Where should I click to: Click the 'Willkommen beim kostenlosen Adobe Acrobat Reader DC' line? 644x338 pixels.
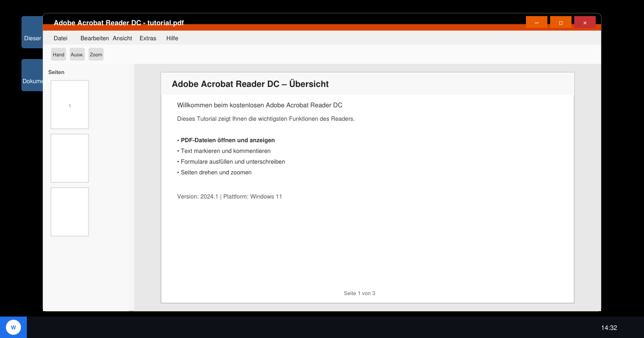pos(260,105)
